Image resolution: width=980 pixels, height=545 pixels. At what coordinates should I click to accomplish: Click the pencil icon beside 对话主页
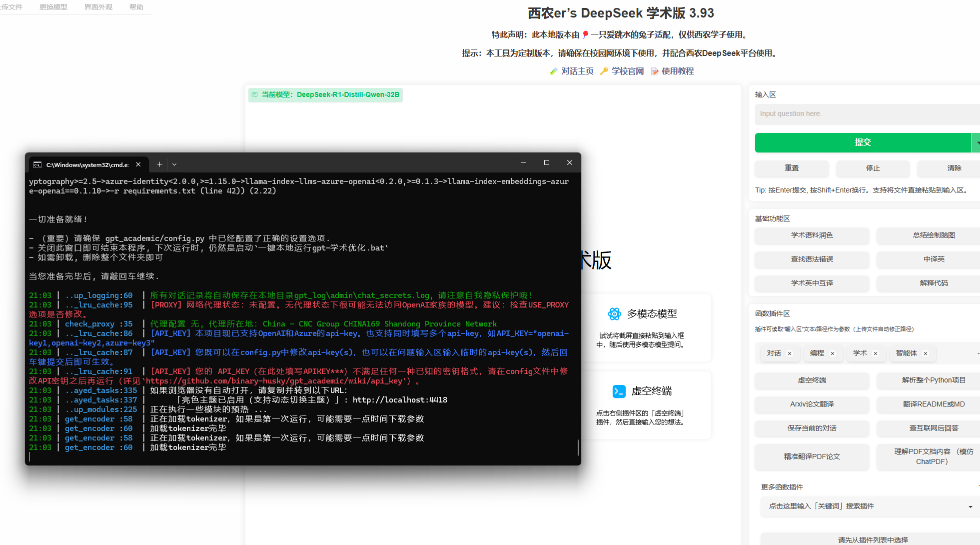tap(554, 71)
